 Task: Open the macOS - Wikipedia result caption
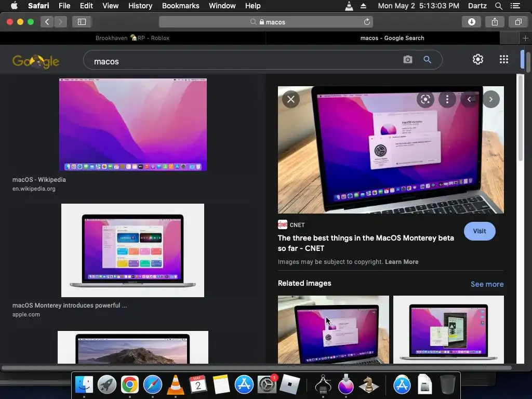pyautogui.click(x=39, y=179)
